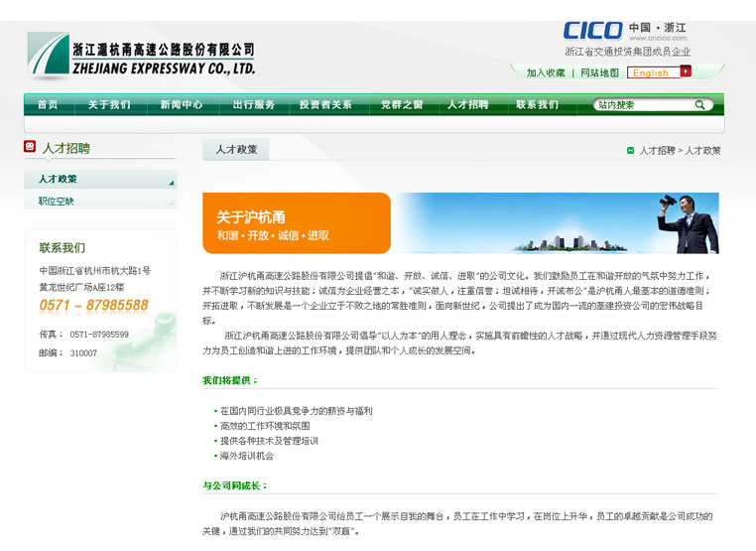Click the 站内搜索 search input field

point(643,105)
